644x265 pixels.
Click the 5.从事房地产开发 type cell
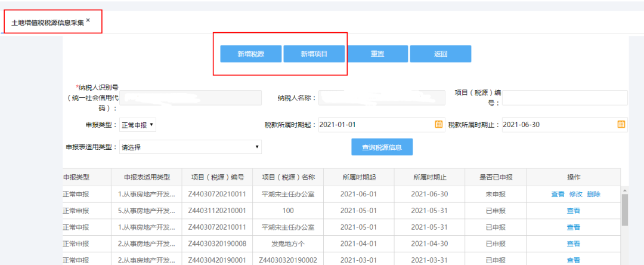(x=147, y=211)
